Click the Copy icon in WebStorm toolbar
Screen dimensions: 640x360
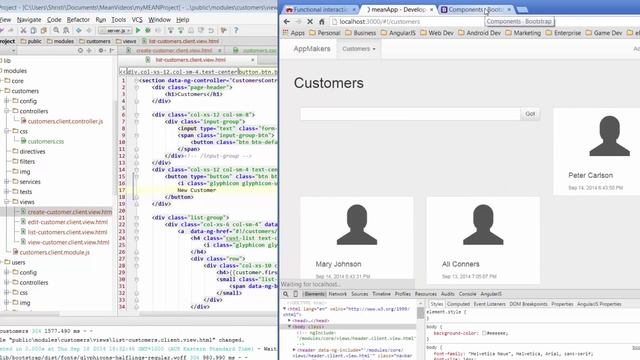coord(33,31)
